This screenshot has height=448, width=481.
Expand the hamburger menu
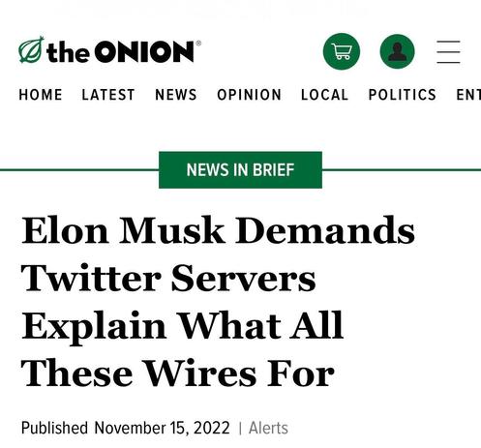[448, 51]
